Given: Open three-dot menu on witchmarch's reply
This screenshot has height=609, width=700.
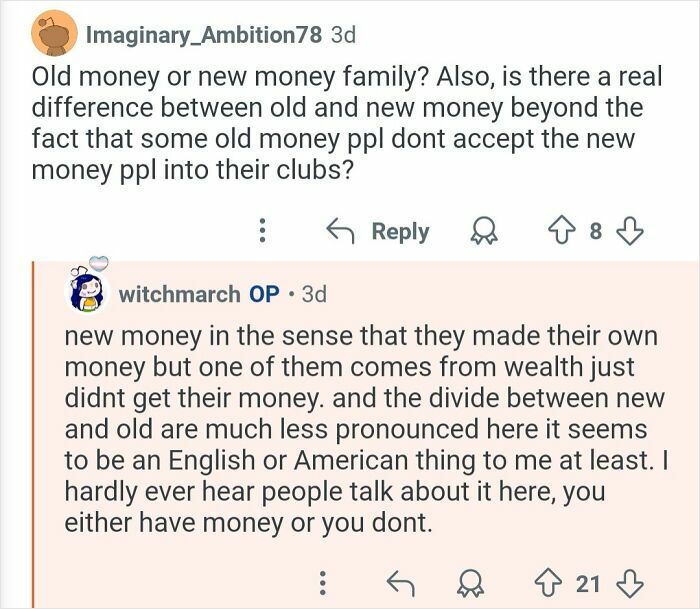Looking at the screenshot, I should [x=322, y=581].
